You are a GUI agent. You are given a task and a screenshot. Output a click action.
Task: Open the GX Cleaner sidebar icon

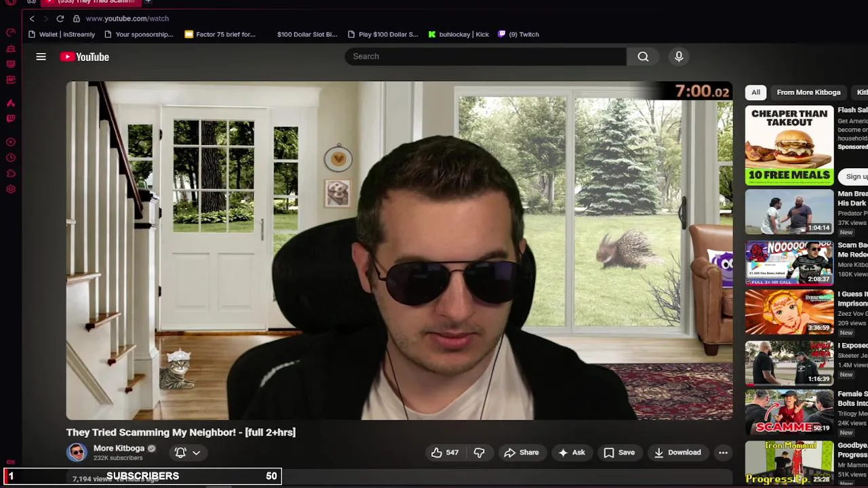[x=11, y=49]
